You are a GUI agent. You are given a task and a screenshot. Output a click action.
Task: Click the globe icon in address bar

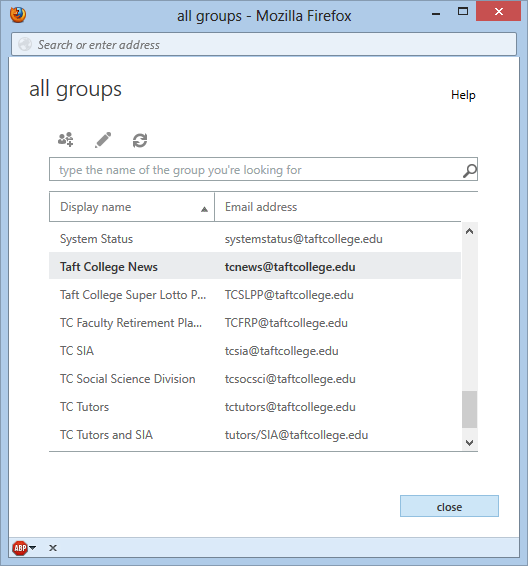point(25,44)
